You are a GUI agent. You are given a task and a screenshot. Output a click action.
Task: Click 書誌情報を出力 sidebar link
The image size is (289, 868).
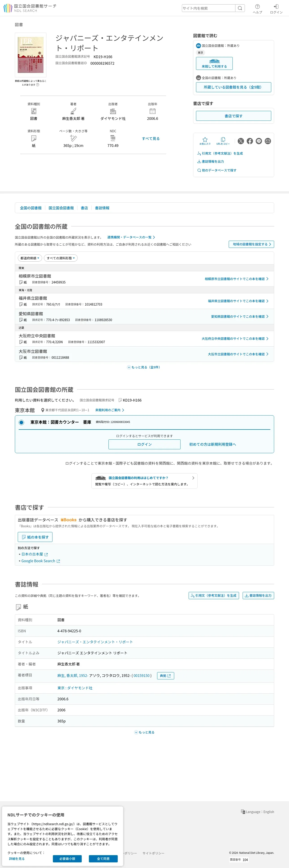pos(211,161)
